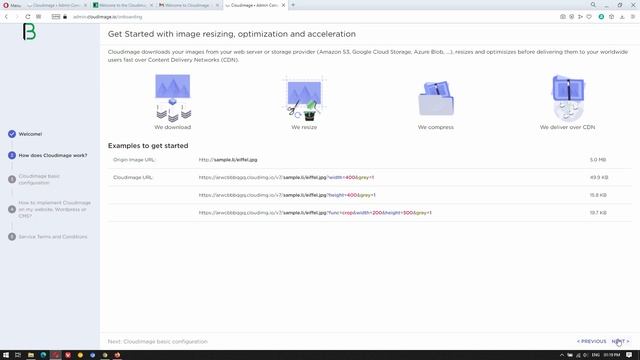Click the padlock site security icon
The height and width of the screenshot is (360, 640).
(x=65, y=17)
